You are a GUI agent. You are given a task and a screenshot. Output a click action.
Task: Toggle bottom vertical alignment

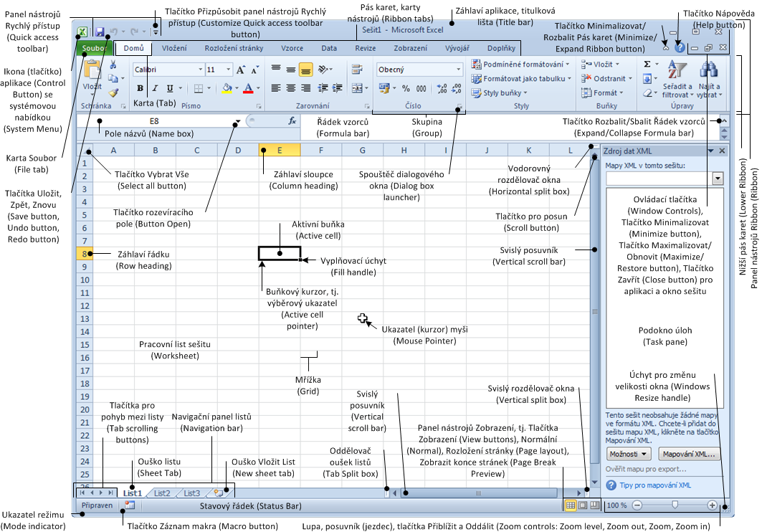point(305,70)
